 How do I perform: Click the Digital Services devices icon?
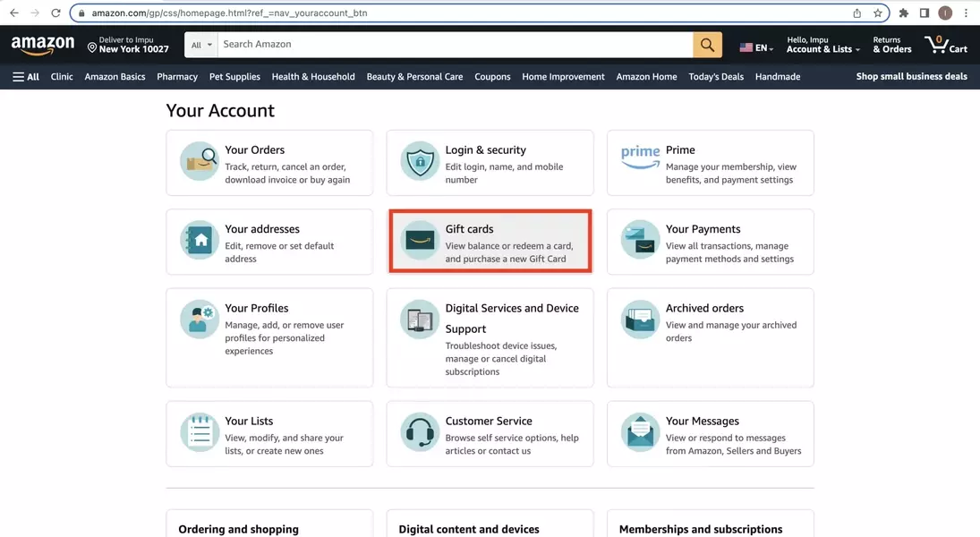420,320
